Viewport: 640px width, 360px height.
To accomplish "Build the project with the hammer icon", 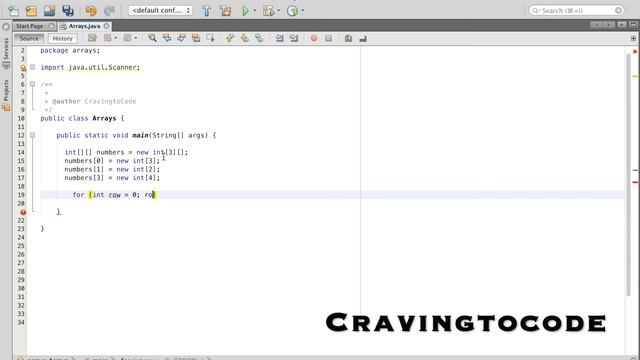I will pyautogui.click(x=207, y=11).
